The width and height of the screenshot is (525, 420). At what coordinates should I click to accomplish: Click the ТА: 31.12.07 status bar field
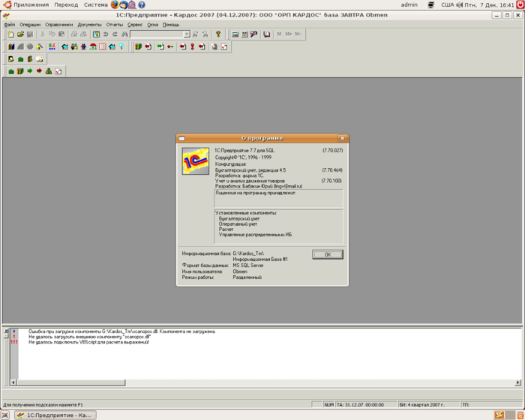366,404
